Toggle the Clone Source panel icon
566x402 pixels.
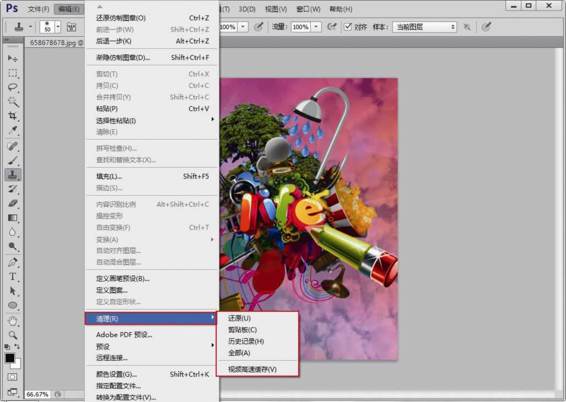coord(71,27)
